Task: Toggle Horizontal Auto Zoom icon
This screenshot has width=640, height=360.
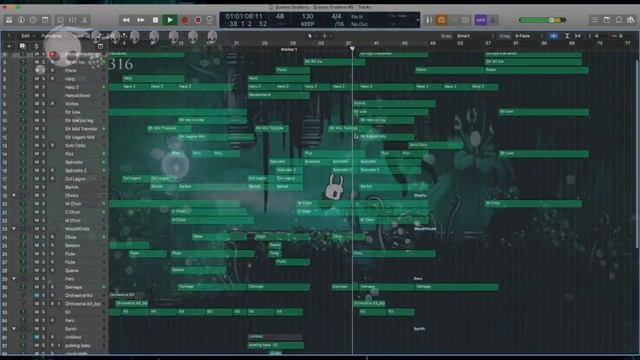Action: (x=578, y=36)
